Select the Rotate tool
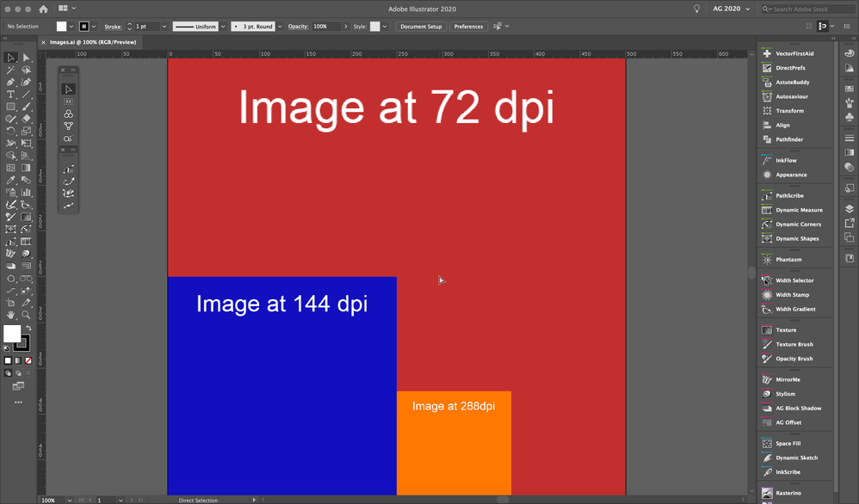The image size is (859, 504). pyautogui.click(x=11, y=130)
